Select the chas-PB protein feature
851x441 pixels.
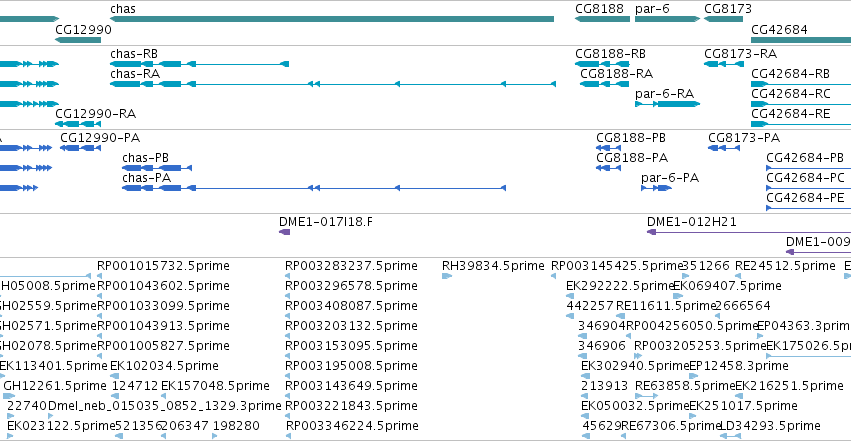point(157,168)
